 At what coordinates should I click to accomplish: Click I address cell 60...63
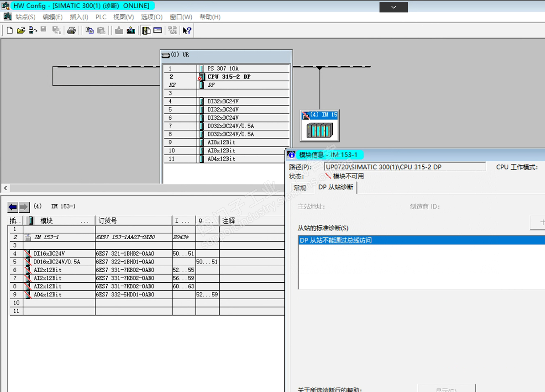click(x=184, y=287)
